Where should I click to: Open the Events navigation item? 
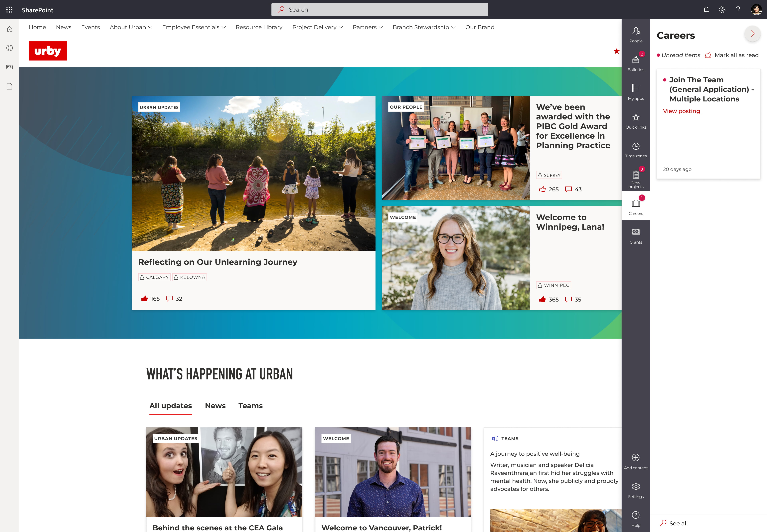click(x=90, y=27)
